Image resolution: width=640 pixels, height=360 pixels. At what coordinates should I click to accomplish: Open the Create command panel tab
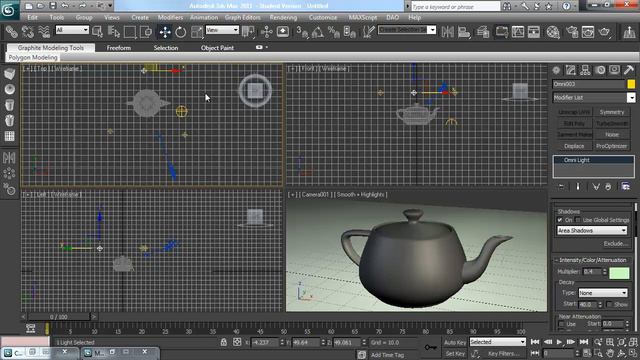(x=556, y=70)
